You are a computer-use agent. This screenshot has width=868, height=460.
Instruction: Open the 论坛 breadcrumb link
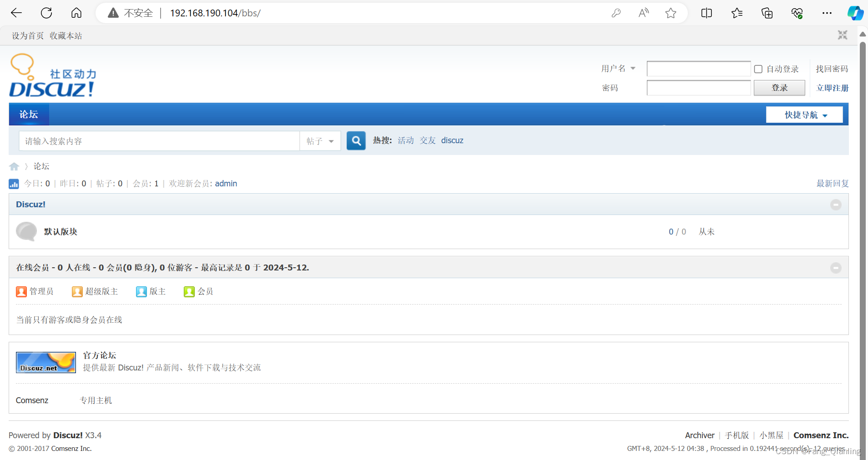click(x=41, y=166)
